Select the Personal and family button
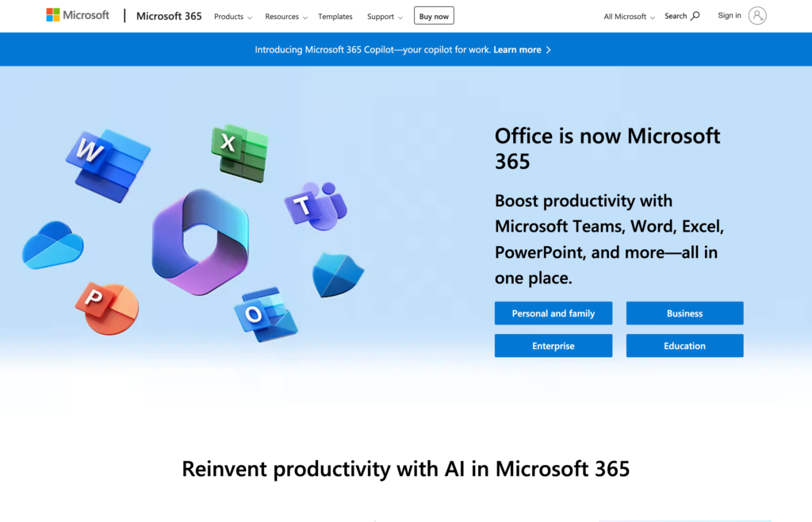812x522 pixels. 553,313
